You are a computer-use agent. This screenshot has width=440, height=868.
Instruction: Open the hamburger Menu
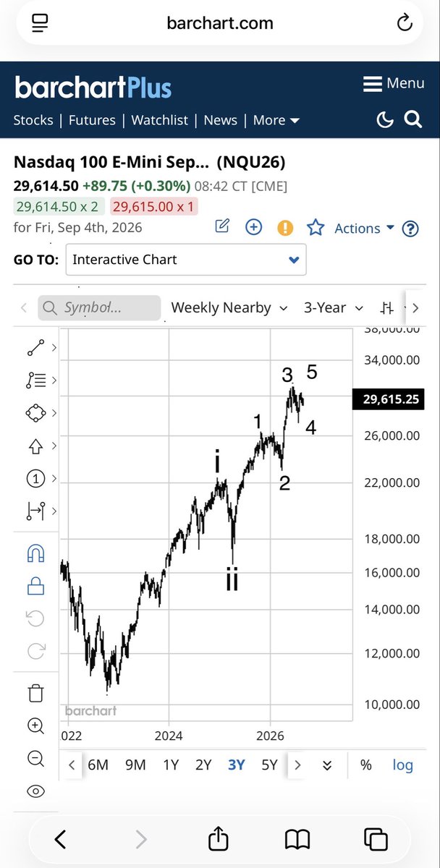(394, 83)
